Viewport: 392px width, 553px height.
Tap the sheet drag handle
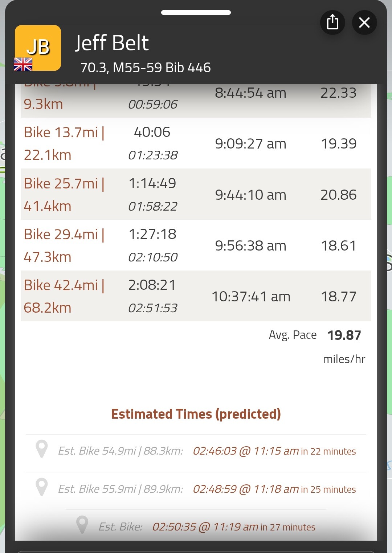(x=196, y=12)
